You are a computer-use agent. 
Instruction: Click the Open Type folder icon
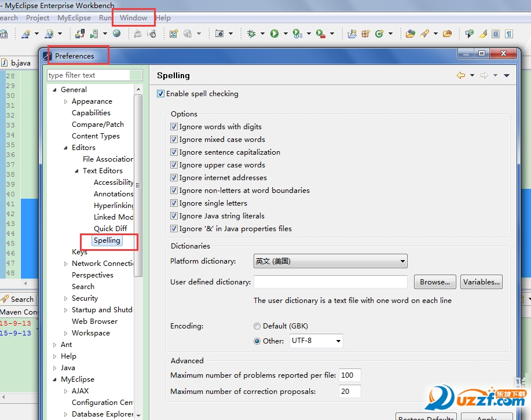tap(410, 34)
